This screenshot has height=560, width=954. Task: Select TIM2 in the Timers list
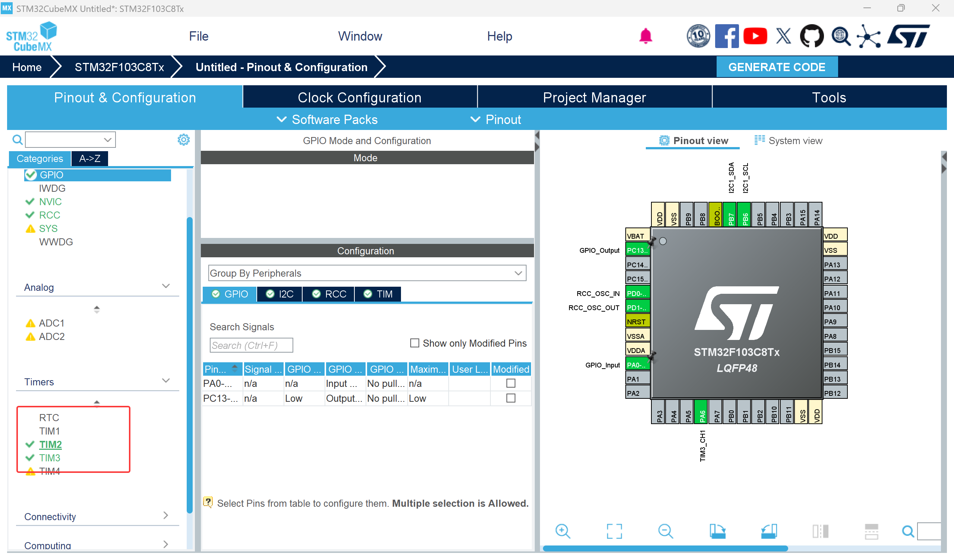click(50, 445)
